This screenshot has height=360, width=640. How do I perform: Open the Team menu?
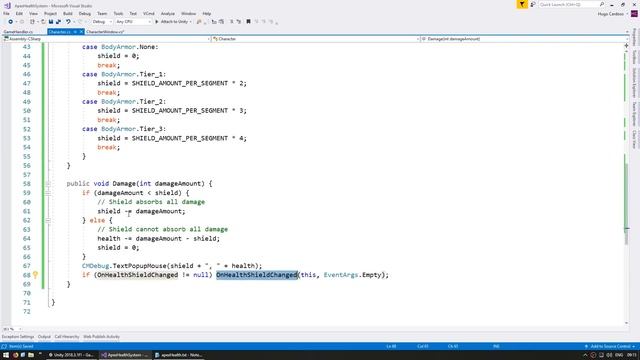(x=102, y=13)
